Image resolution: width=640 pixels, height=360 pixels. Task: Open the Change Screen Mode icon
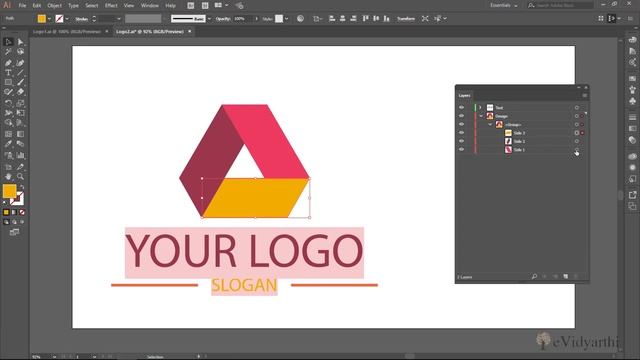tap(14, 232)
